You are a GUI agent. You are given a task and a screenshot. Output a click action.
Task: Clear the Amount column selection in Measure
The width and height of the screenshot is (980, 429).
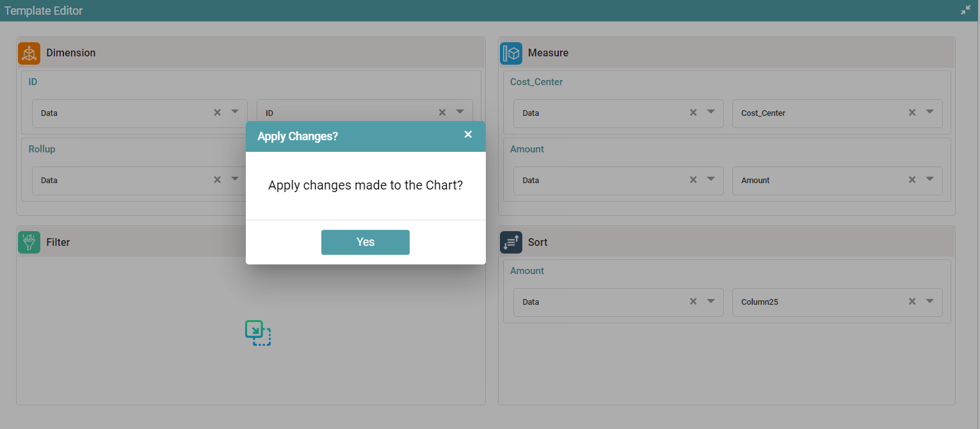(x=912, y=180)
